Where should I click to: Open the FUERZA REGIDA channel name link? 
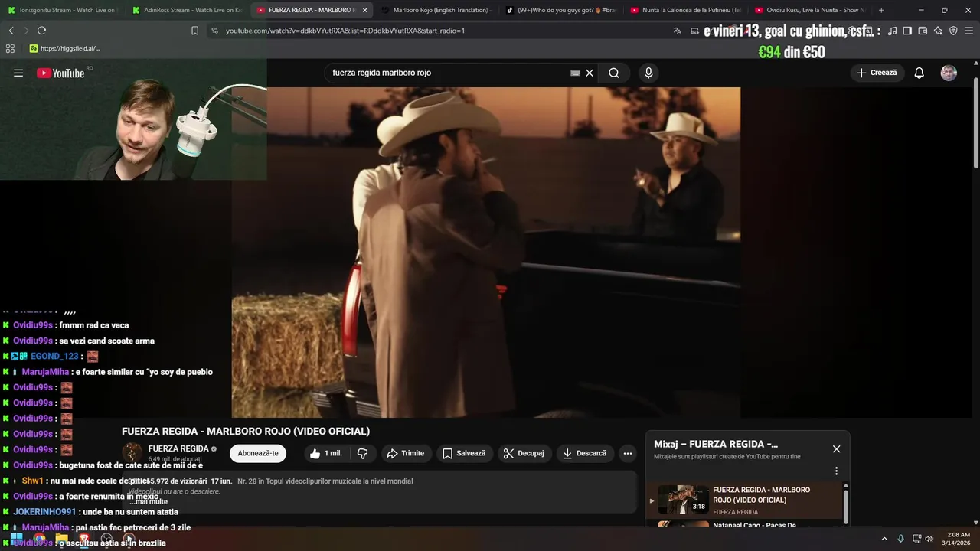[x=178, y=448]
